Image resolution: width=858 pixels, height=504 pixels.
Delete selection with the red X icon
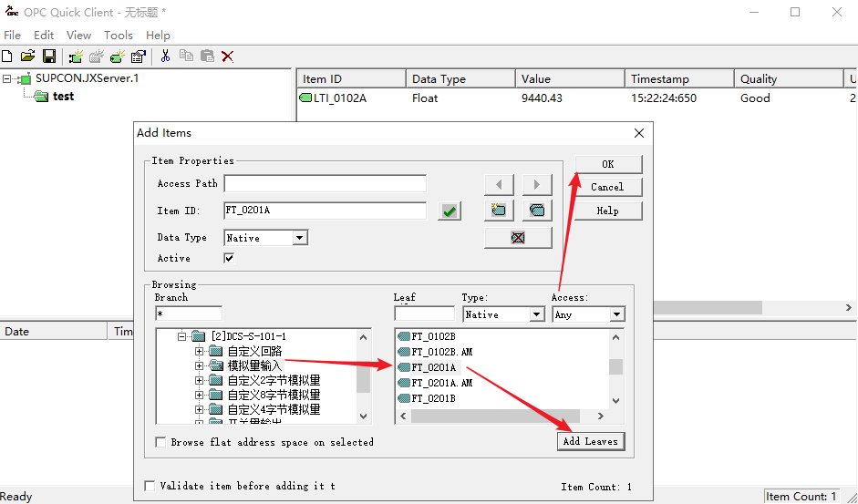(x=228, y=56)
